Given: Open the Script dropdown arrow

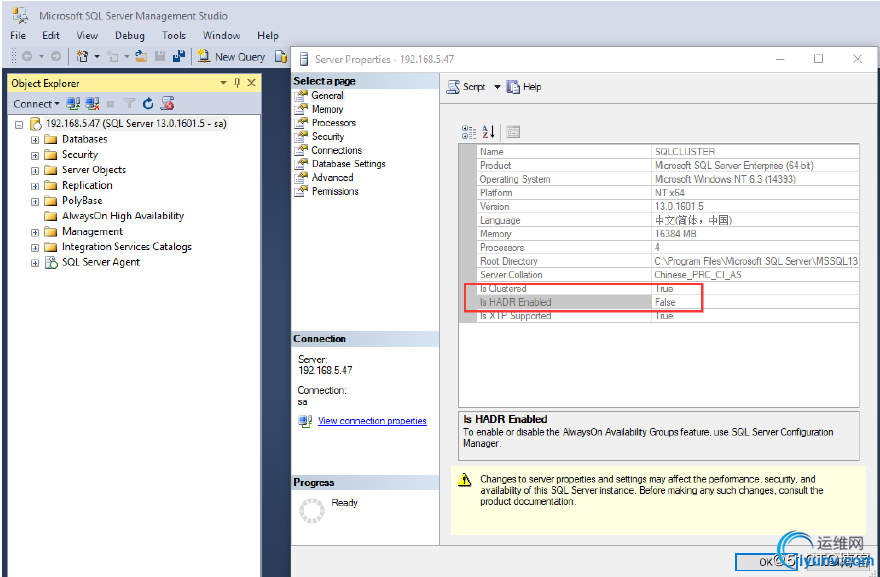Looking at the screenshot, I should click(x=497, y=87).
